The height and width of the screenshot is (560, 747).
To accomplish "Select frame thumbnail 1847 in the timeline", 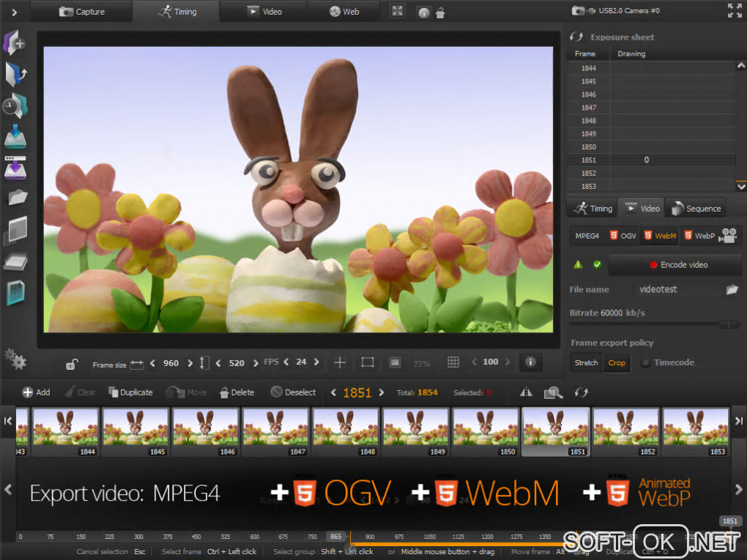I will coord(277,432).
